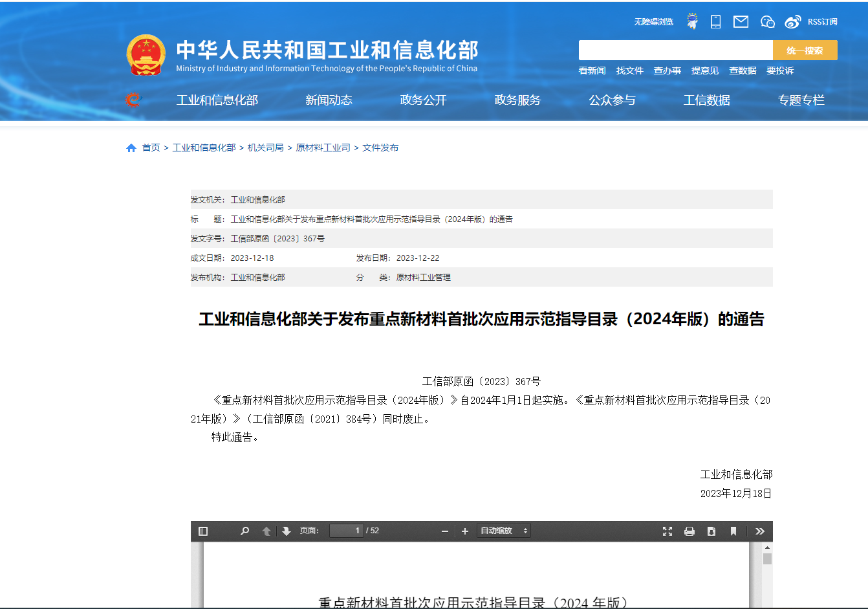This screenshot has width=868, height=609.
Task: Zoom out with the minus button
Action: coord(445,531)
